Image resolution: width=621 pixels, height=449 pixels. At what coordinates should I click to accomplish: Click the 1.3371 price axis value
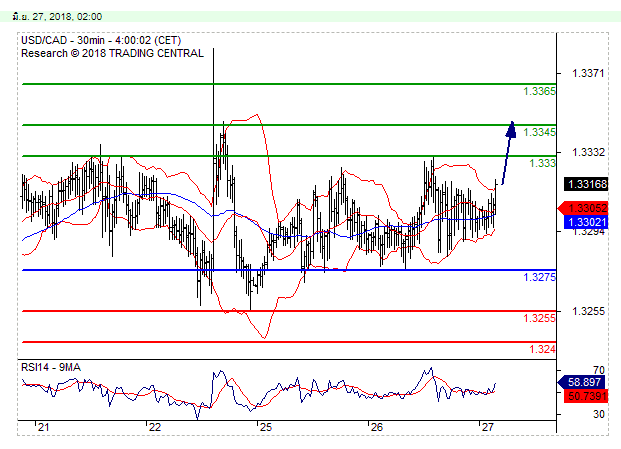coord(588,73)
